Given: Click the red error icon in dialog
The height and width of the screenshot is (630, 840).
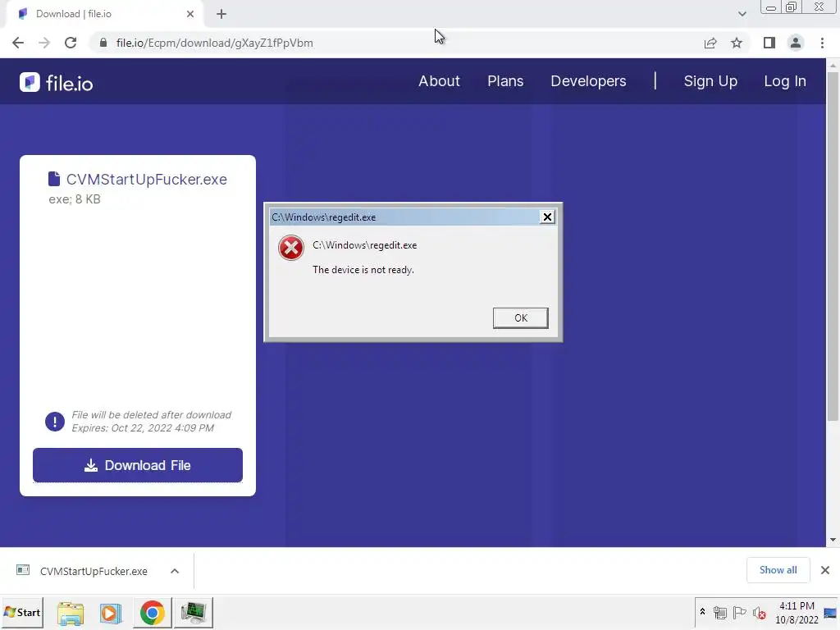Looking at the screenshot, I should (x=291, y=248).
